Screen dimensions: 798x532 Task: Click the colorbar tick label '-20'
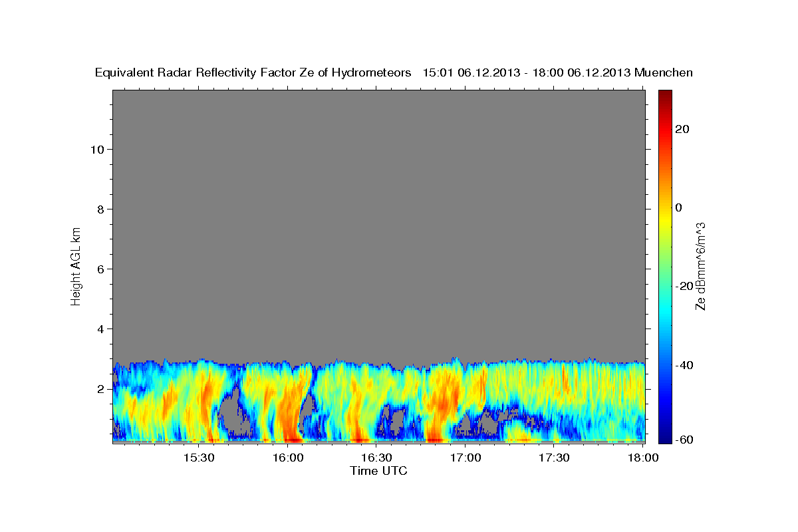pos(684,286)
